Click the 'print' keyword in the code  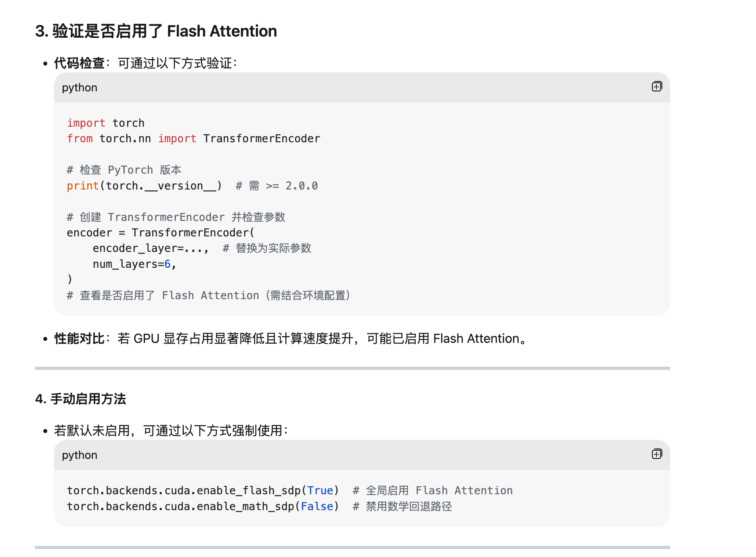(83, 186)
